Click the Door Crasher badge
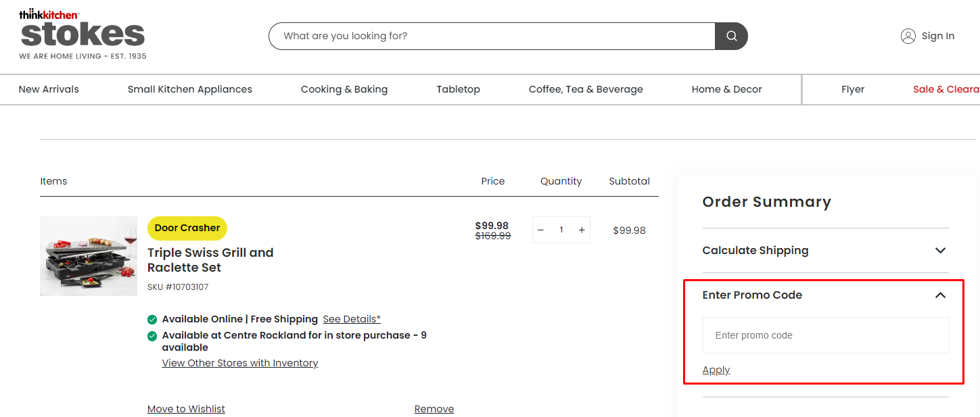The height and width of the screenshot is (417, 980). (x=187, y=228)
